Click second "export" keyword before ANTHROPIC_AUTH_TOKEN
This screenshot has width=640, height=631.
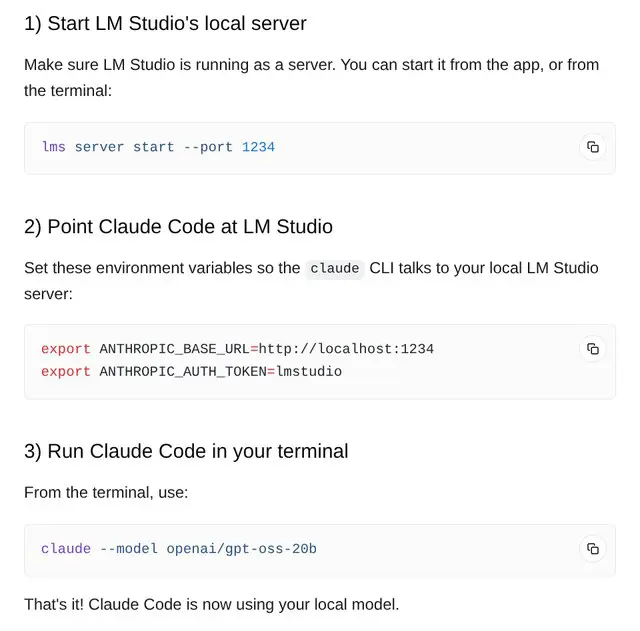coord(66,372)
